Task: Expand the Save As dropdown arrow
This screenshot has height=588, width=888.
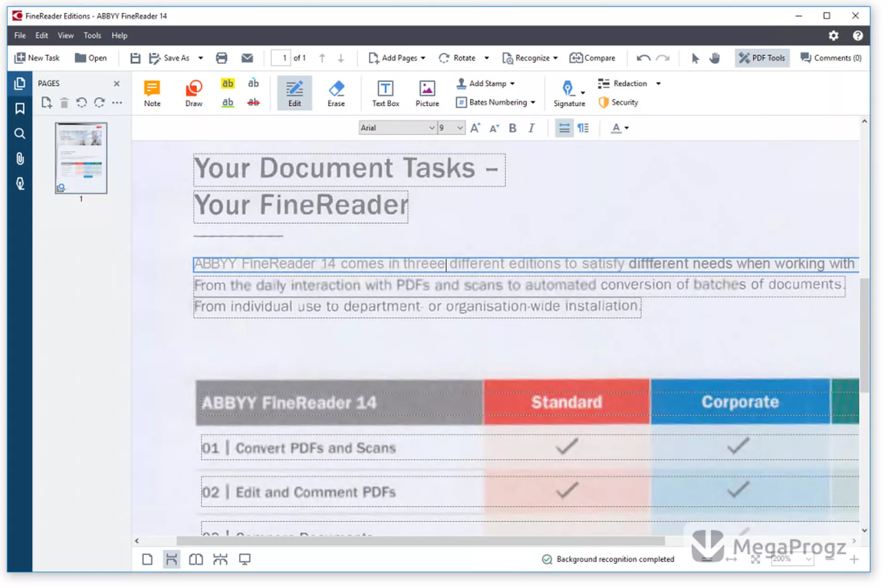Action: tap(201, 58)
